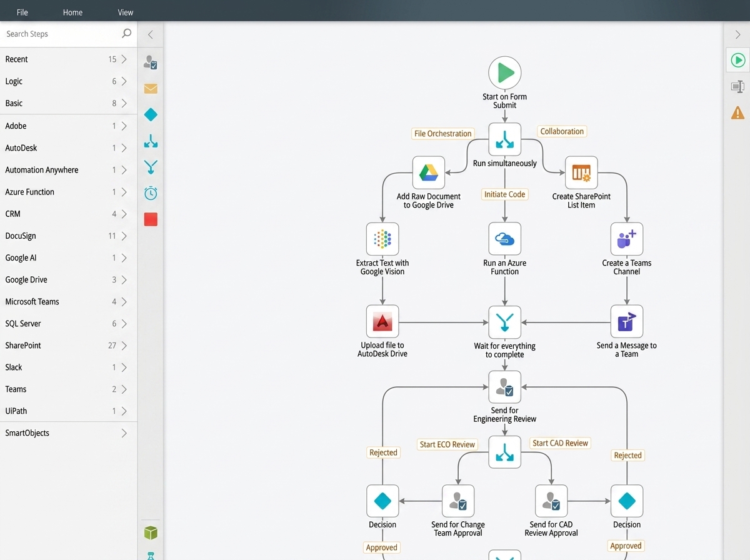
Task: Expand the DocuSign category
Action: 69,236
